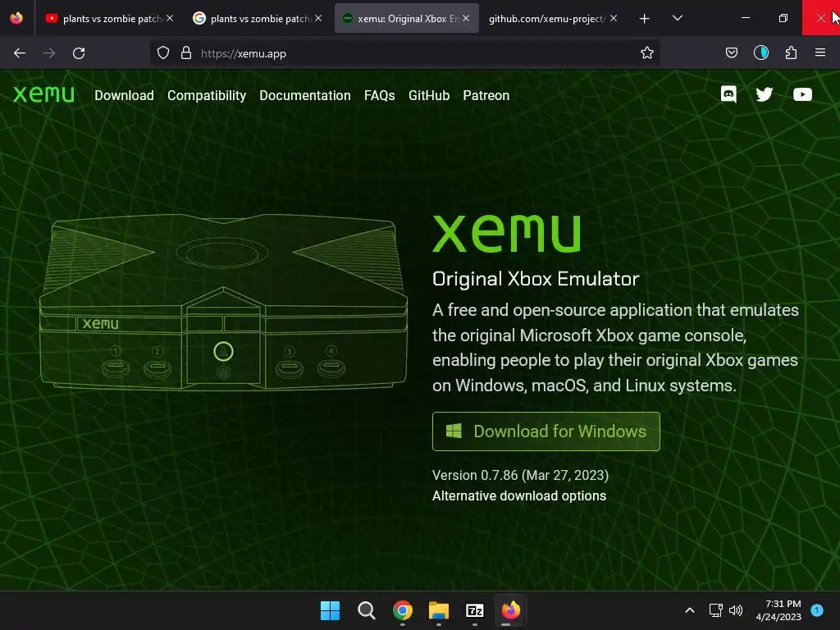Save page to Pocket icon
Viewport: 840px width, 630px height.
tap(732, 52)
